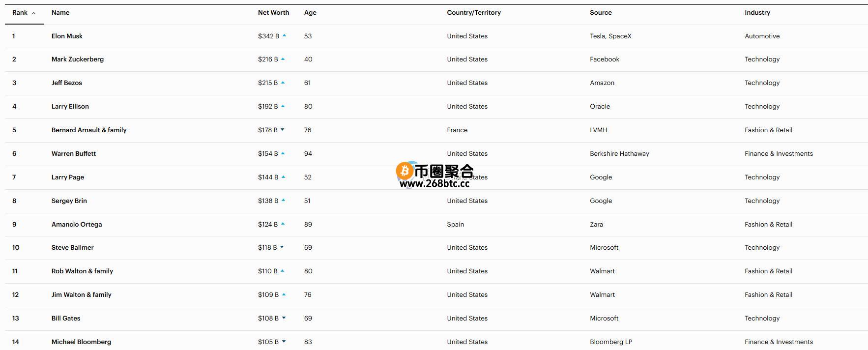The image size is (868, 350).
Task: Click Microsoft in Steve Ballmer row
Action: pyautogui.click(x=604, y=248)
